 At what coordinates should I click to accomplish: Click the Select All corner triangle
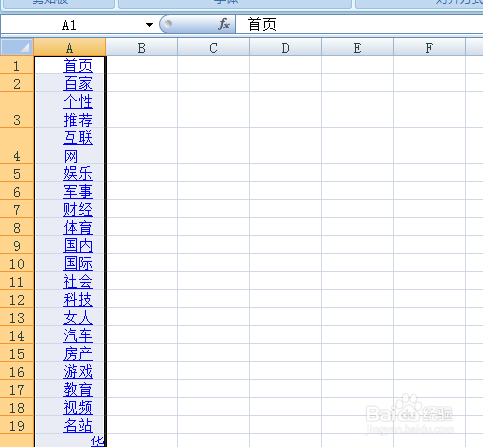17,47
